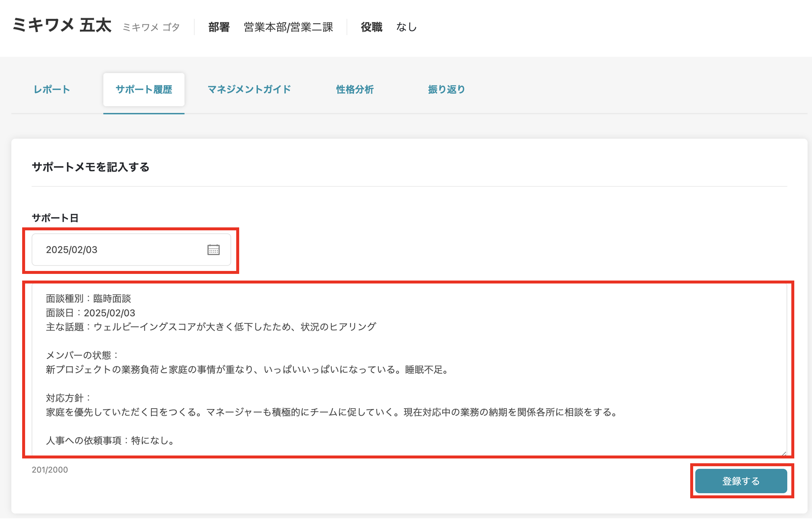Switch to the レポート tab
The width and height of the screenshot is (812, 519).
pyautogui.click(x=52, y=90)
